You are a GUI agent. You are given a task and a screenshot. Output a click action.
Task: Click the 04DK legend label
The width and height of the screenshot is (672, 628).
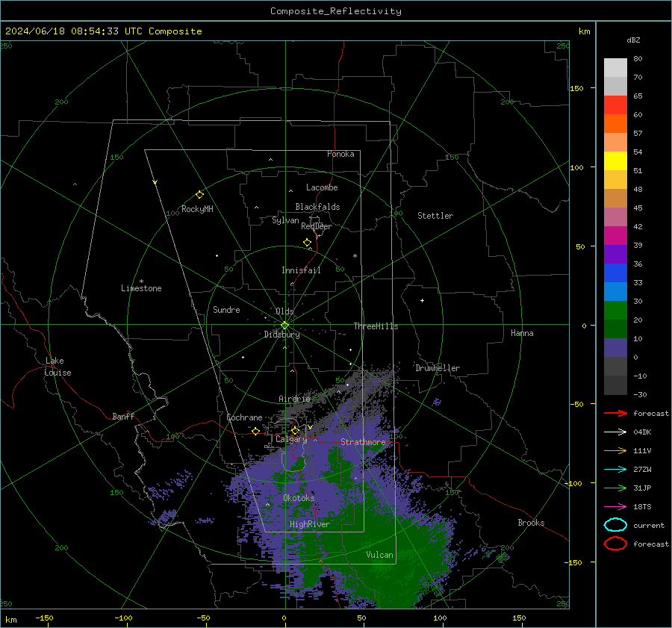pos(642,432)
